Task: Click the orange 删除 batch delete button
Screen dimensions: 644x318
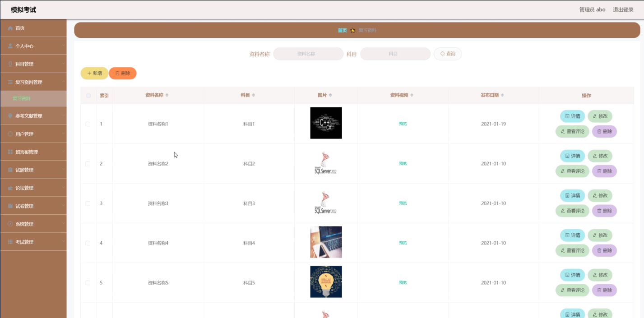Action: click(x=122, y=73)
